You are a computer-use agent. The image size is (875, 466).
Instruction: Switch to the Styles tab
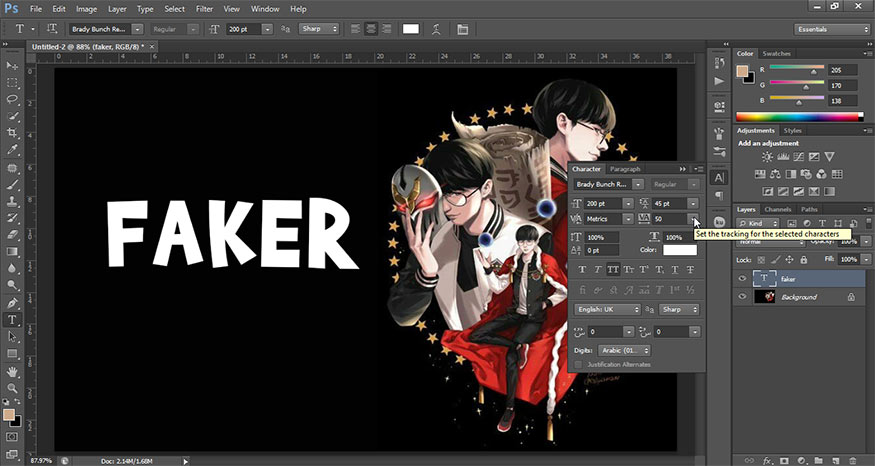792,131
